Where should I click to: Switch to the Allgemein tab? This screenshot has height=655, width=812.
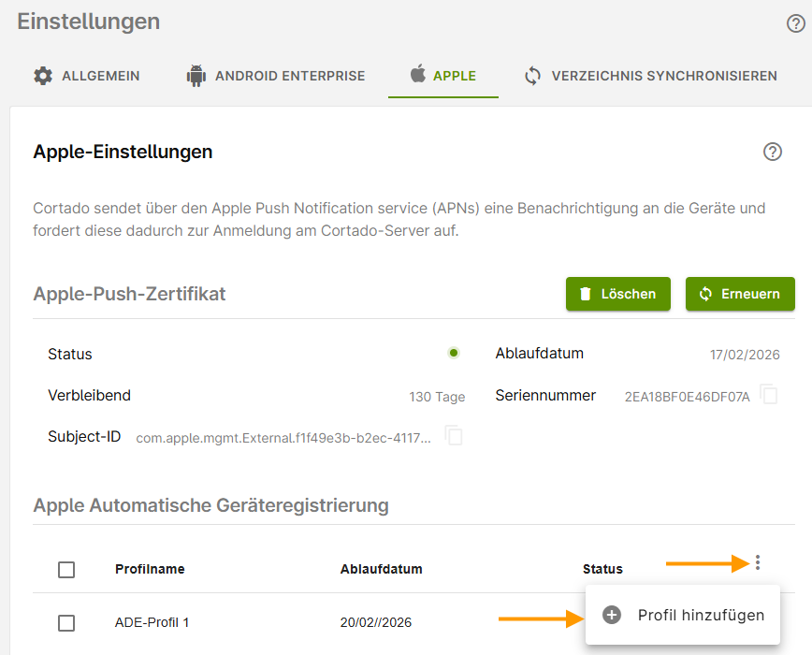86,76
